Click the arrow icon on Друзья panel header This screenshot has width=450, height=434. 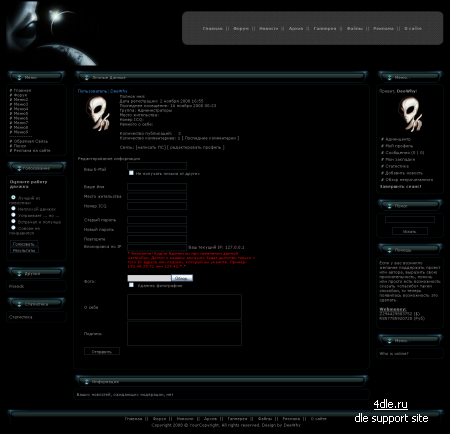pyautogui.click(x=19, y=274)
